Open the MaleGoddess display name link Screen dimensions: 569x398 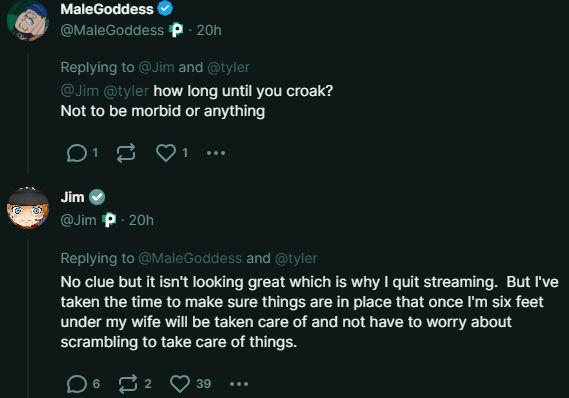click(x=107, y=9)
